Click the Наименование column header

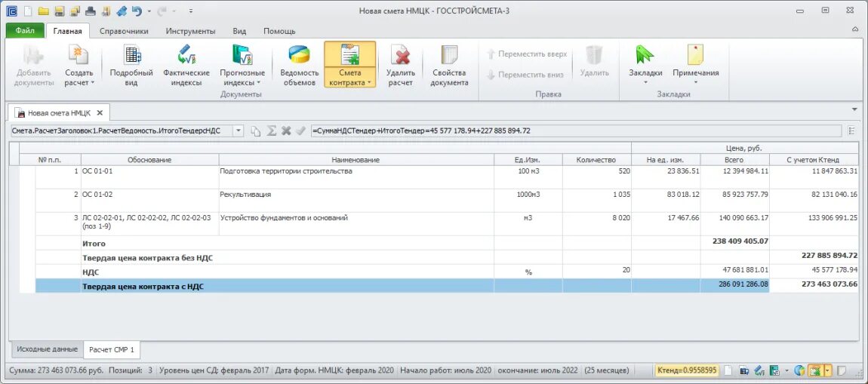point(356,160)
